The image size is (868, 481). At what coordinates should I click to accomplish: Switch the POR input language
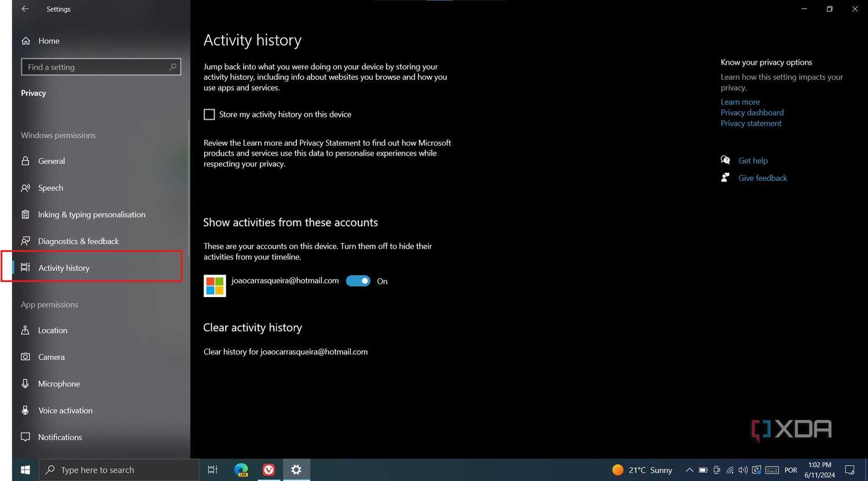(x=791, y=470)
